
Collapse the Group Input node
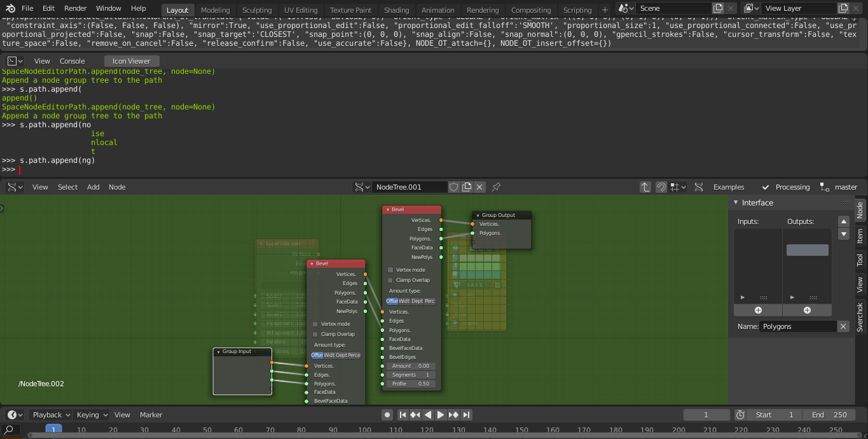(x=218, y=352)
